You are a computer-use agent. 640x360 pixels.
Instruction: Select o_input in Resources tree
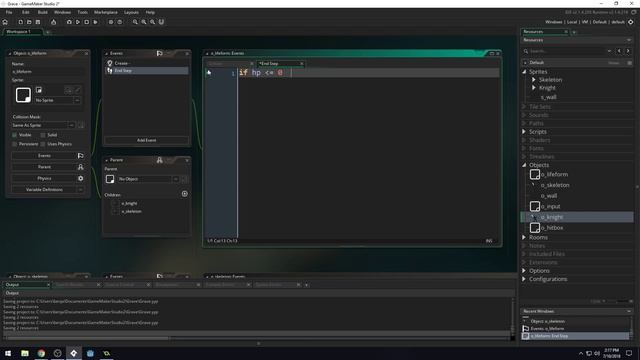click(551, 207)
